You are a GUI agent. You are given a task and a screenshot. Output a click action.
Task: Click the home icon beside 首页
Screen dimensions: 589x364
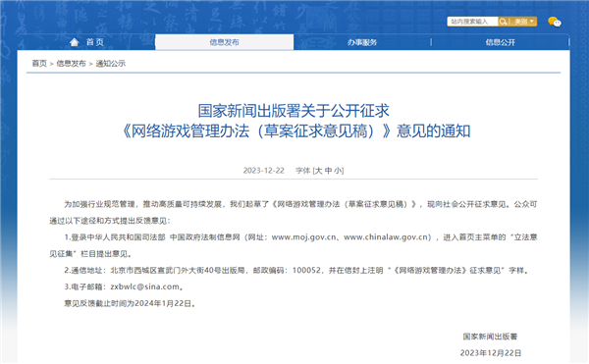click(x=75, y=42)
